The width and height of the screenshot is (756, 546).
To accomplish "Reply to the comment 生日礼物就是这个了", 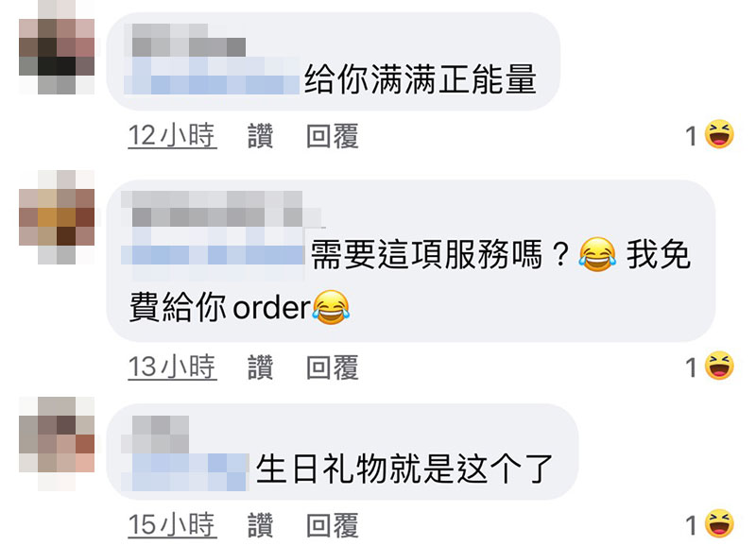I will pos(333,525).
